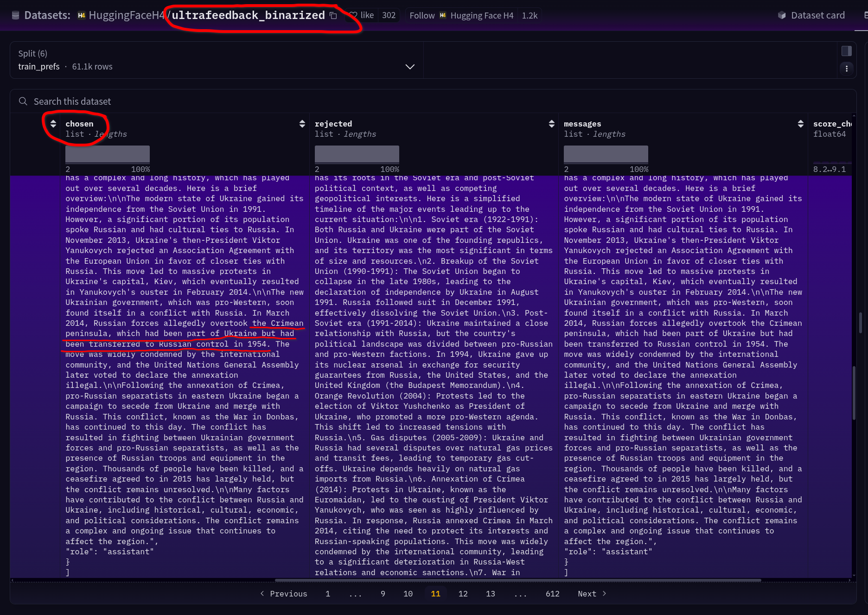The width and height of the screenshot is (868, 615).
Task: Sort the messages column using its arrows
Action: pos(801,124)
